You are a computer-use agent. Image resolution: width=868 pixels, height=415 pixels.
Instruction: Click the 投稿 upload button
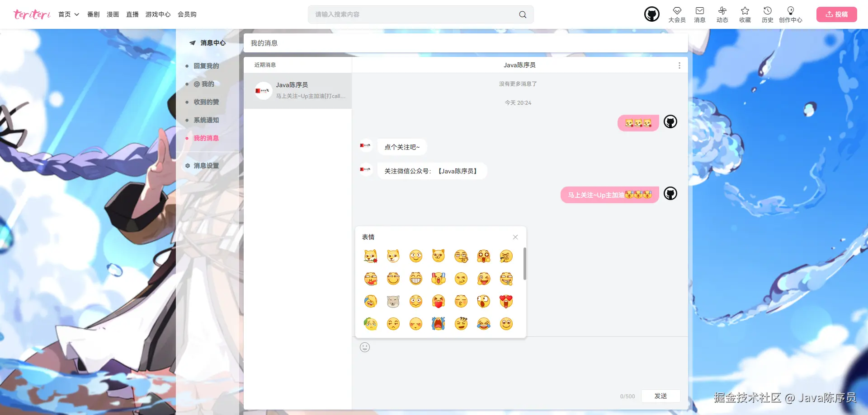coord(837,14)
